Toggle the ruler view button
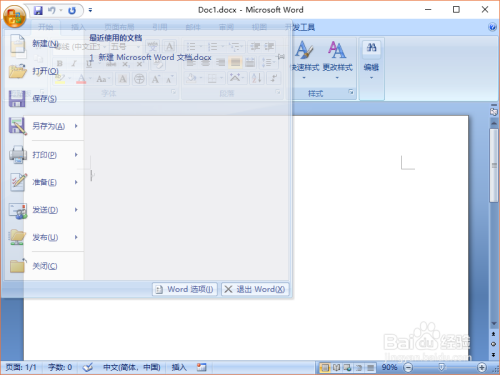Image resolution: width=500 pixels, height=375 pixels. 493,111
